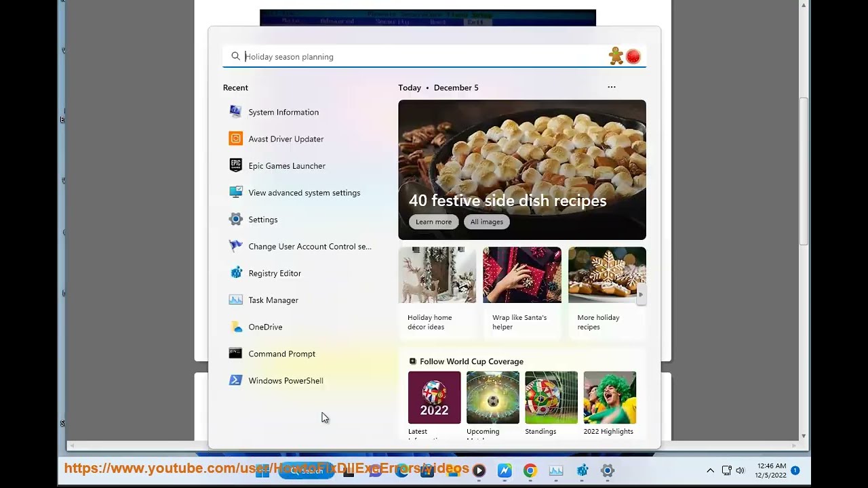Click Follow World Cup Coverage heading

pos(471,361)
